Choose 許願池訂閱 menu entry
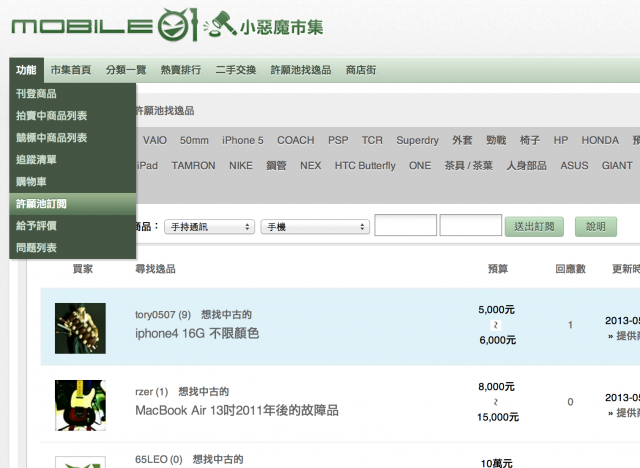 (73, 204)
